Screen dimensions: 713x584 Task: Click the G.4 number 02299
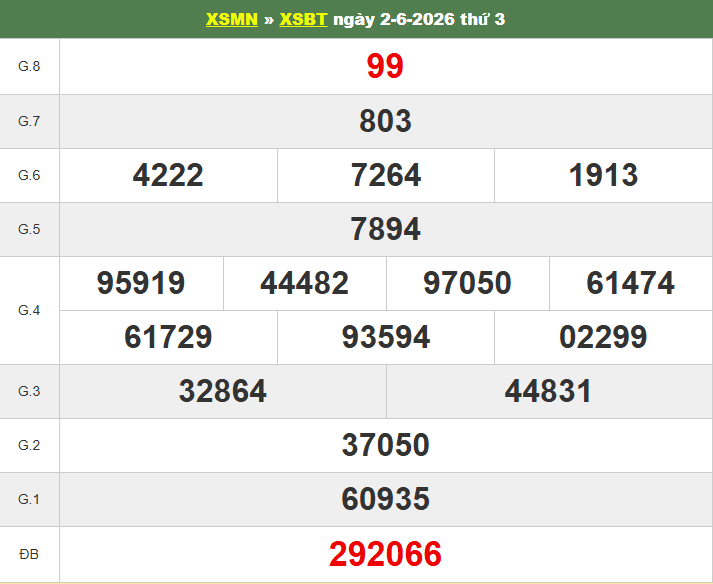pyautogui.click(x=603, y=337)
